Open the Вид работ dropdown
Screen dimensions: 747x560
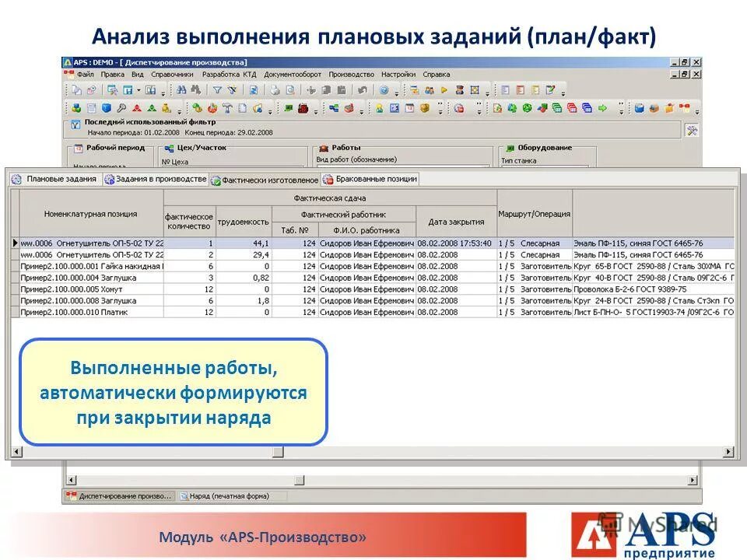[389, 166]
